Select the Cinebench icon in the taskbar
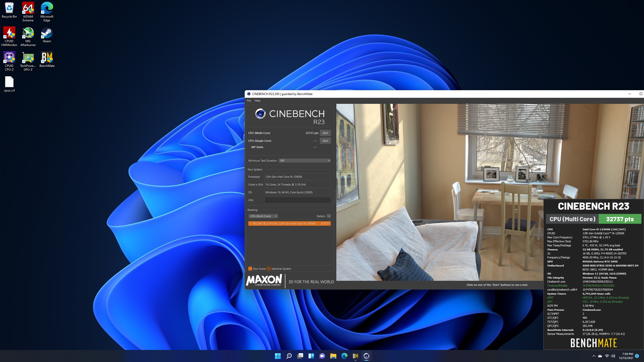The width and height of the screenshot is (644, 362). (x=367, y=356)
